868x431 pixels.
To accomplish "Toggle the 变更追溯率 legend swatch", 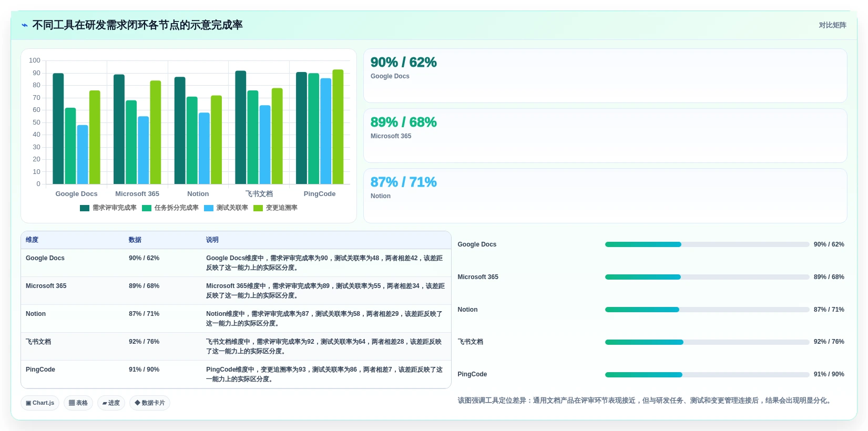I will tap(258, 208).
